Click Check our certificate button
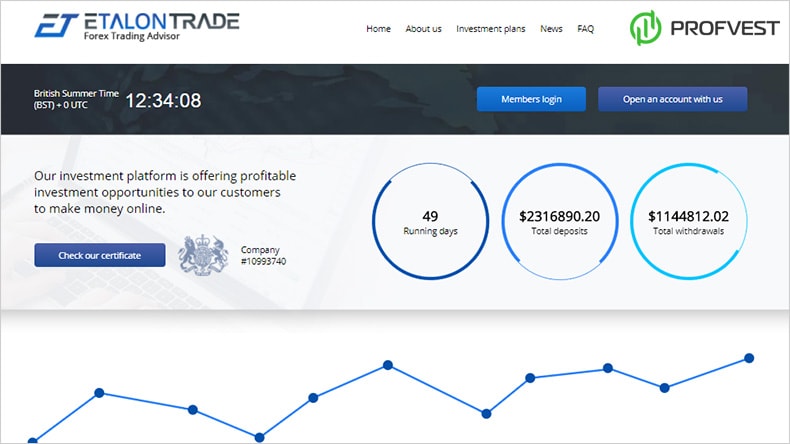 coord(100,255)
